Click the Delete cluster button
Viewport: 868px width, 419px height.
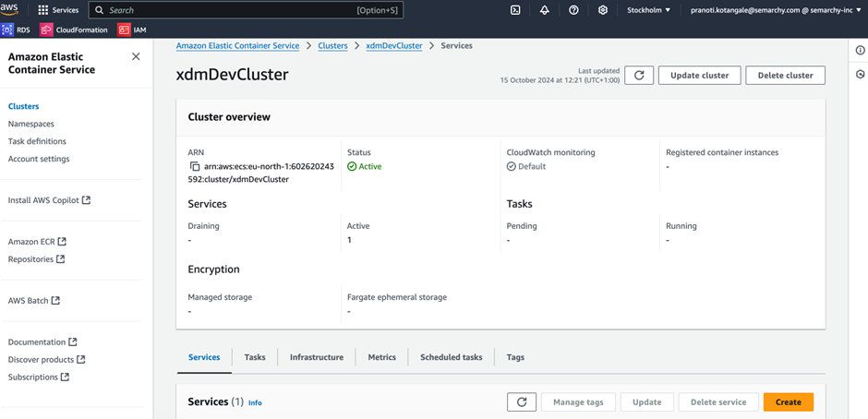click(x=785, y=76)
